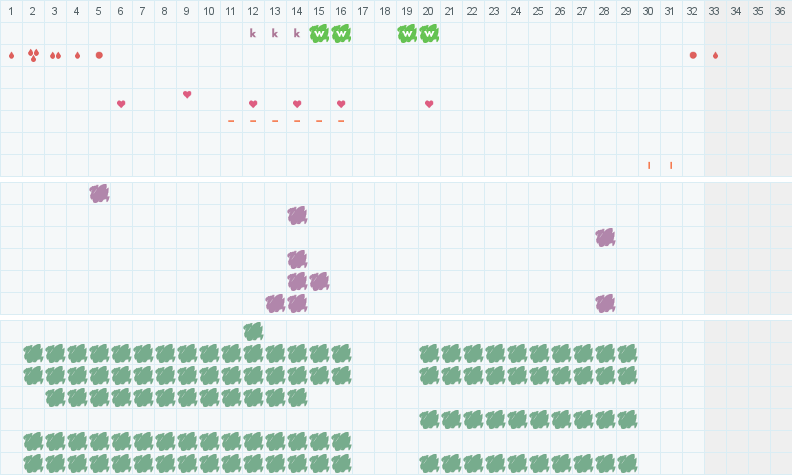Select the day 1 column header
The height and width of the screenshot is (475, 792).
click(x=11, y=10)
